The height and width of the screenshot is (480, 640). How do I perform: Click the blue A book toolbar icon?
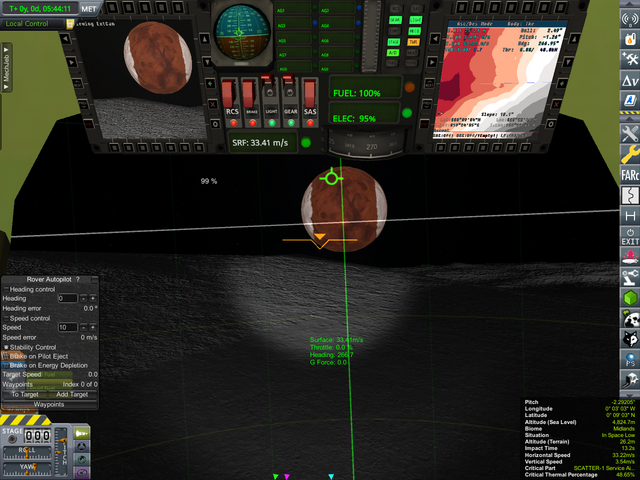click(630, 100)
